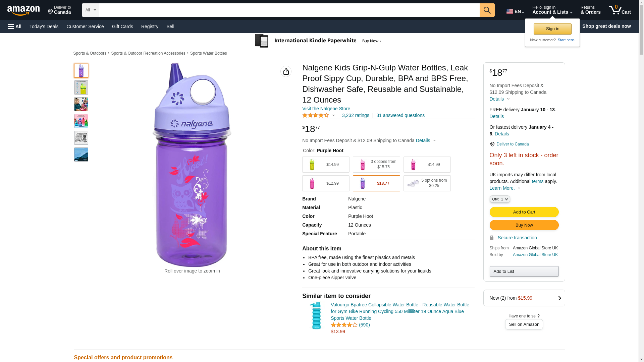Click the star rating icons
Image resolution: width=644 pixels, height=362 pixels.
[316, 115]
